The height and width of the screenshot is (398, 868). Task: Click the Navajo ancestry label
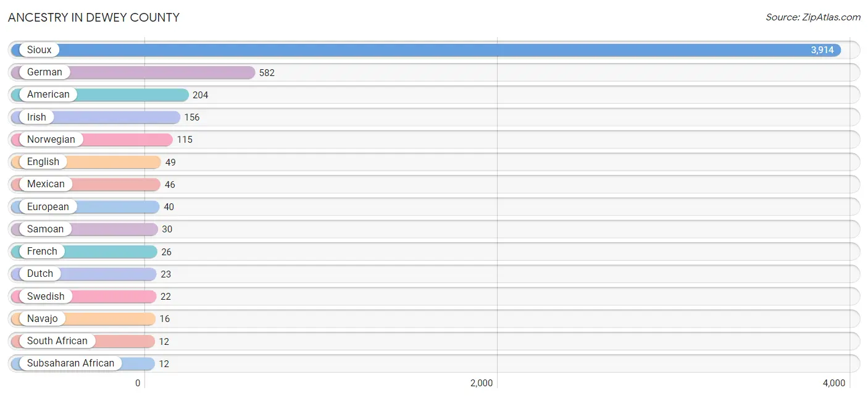pos(43,318)
